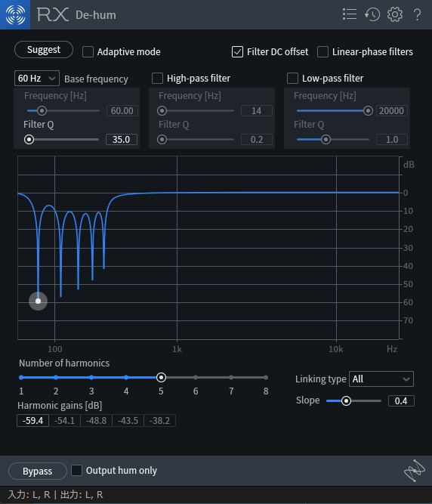Enable the Low-pass filter checkbox
Screen dimensions: 432x504
292,78
